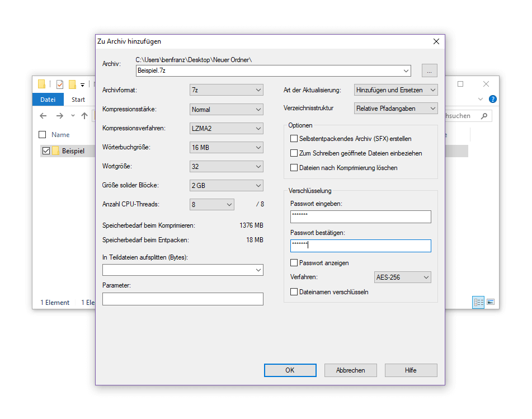Screen dimensions: 532x419
Task: Switch Explorer to large icons view
Action: pos(491,302)
